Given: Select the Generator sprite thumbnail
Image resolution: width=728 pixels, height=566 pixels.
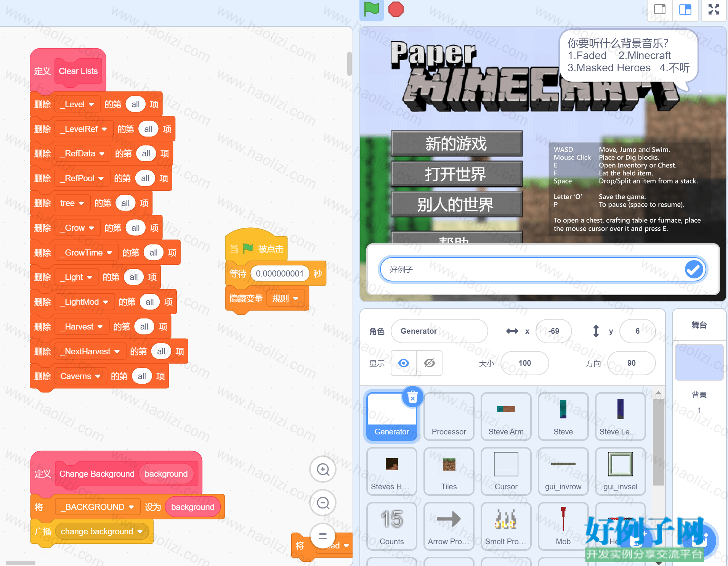Looking at the screenshot, I should pyautogui.click(x=392, y=417).
